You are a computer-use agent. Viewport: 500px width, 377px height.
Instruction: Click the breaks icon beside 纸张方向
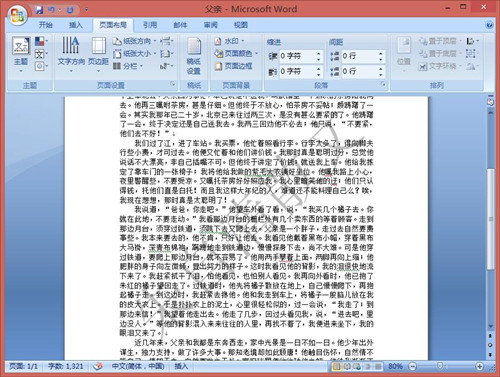tap(166, 41)
